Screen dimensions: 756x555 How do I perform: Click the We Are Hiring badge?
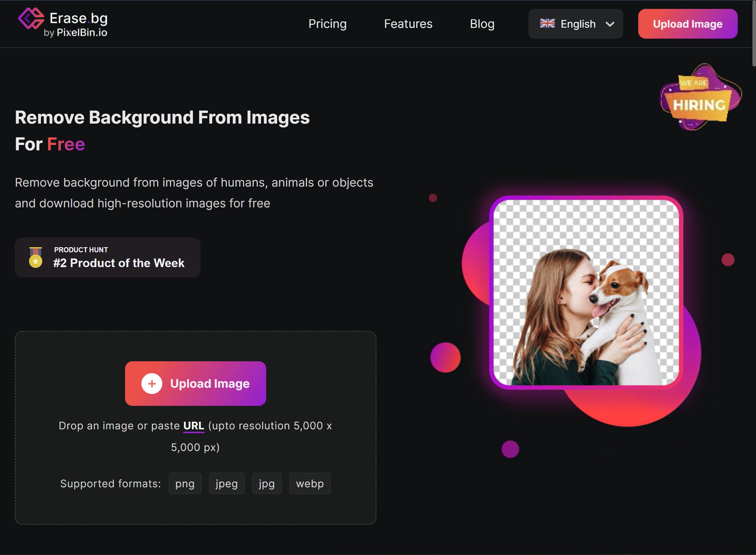pyautogui.click(x=700, y=97)
